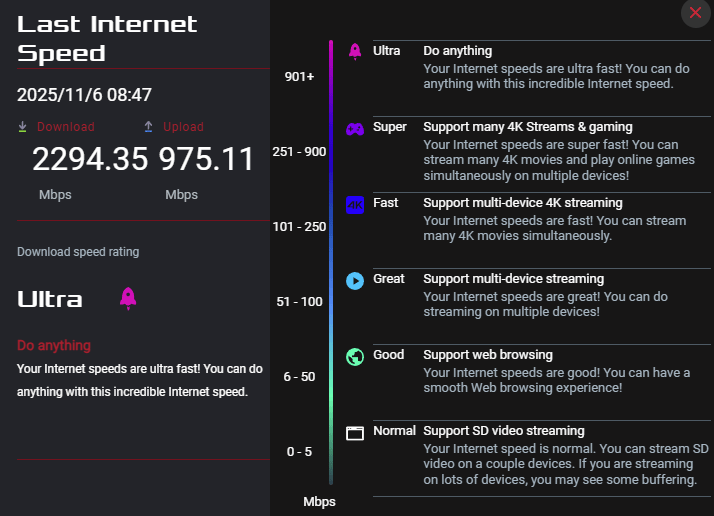714x516 pixels.
Task: Click the Great play-circle icon
Action: click(x=354, y=280)
